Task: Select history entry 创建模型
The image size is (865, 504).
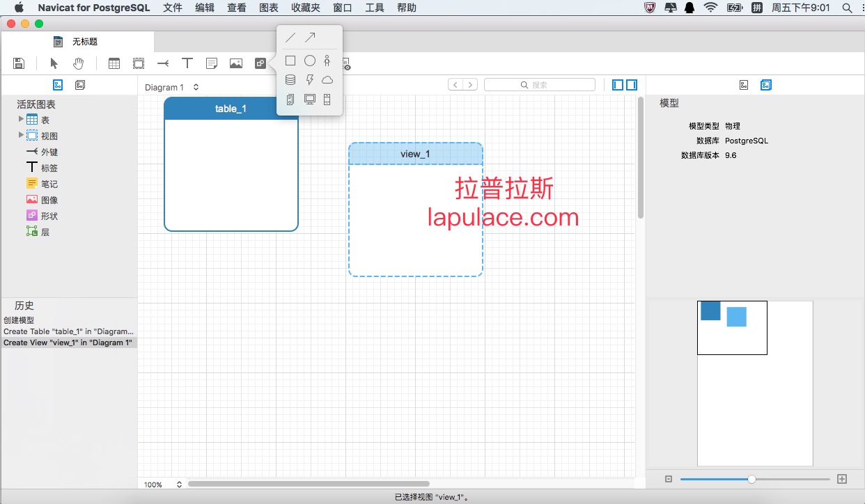Action: tap(19, 320)
